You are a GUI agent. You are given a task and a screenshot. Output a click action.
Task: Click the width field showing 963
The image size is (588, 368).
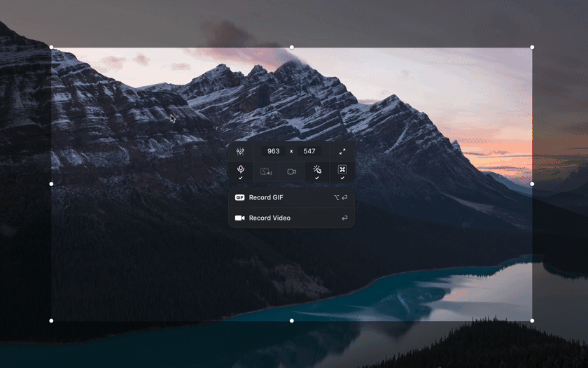274,151
